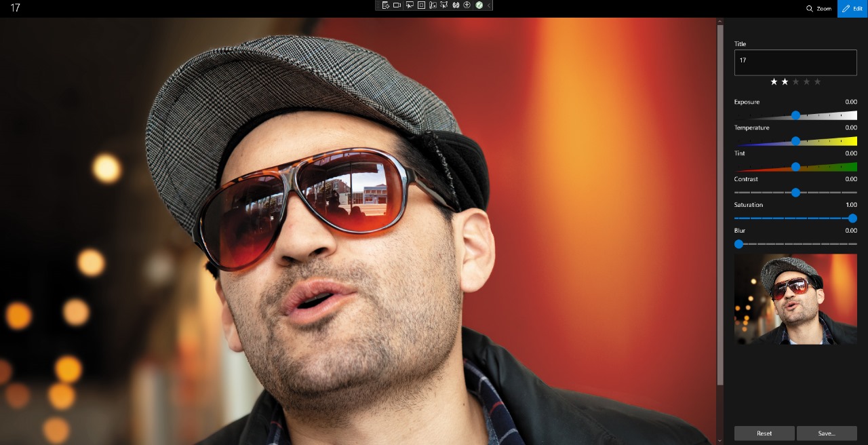Activate the select element pointer tool

[410, 5]
